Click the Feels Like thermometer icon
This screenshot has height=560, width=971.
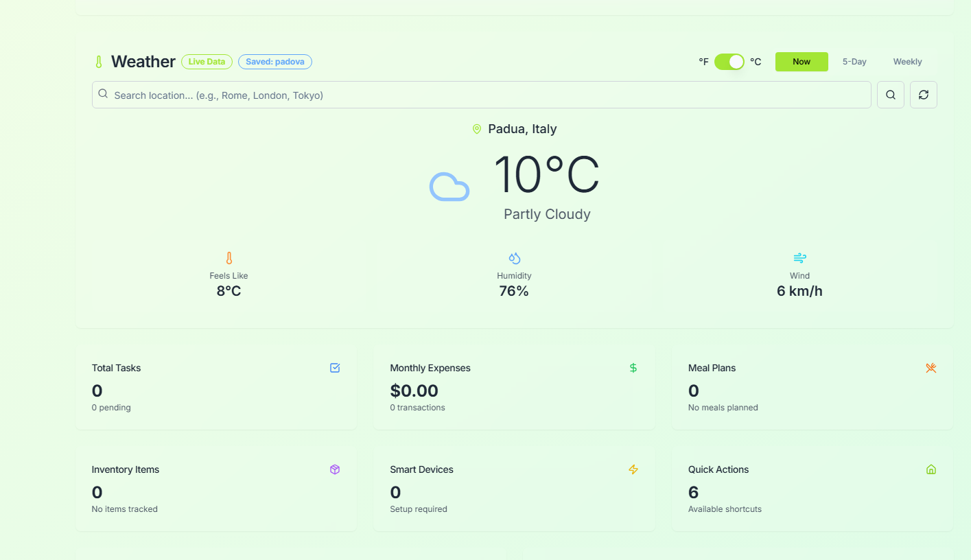pyautogui.click(x=229, y=257)
